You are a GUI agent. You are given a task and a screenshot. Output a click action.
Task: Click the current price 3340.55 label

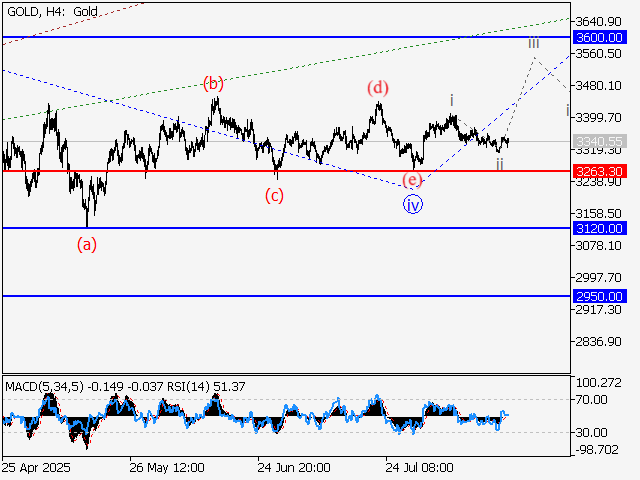point(600,141)
